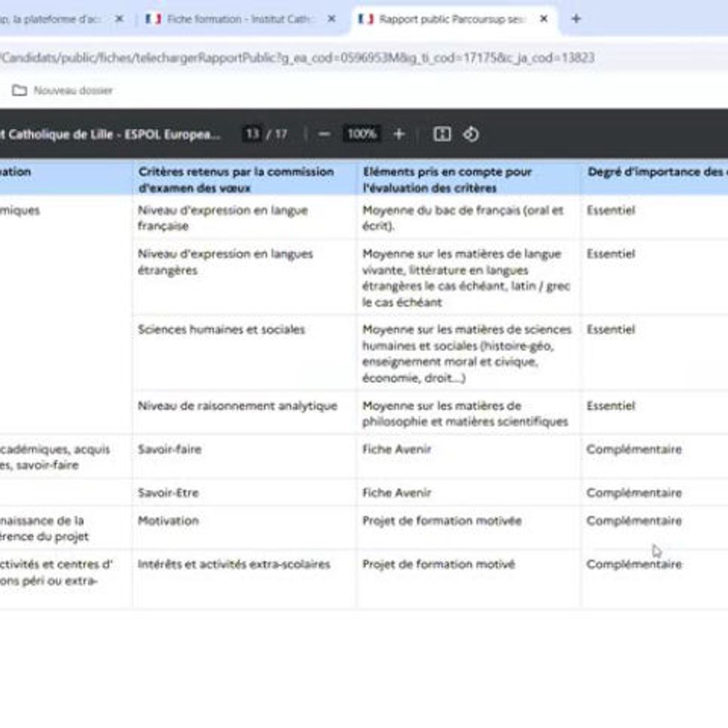This screenshot has height=728, width=728.
Task: Open the Nouveau dossier bookmark folder
Action: pos(62,90)
